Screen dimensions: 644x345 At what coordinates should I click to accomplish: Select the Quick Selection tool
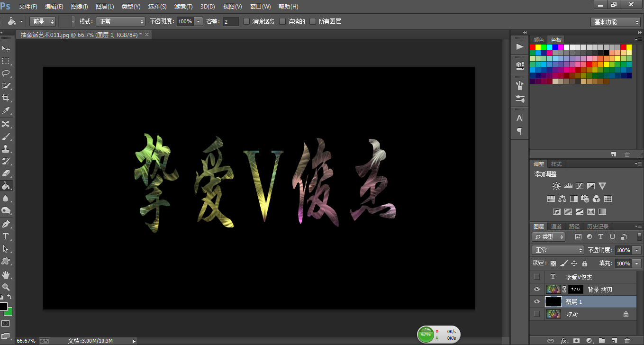click(6, 85)
